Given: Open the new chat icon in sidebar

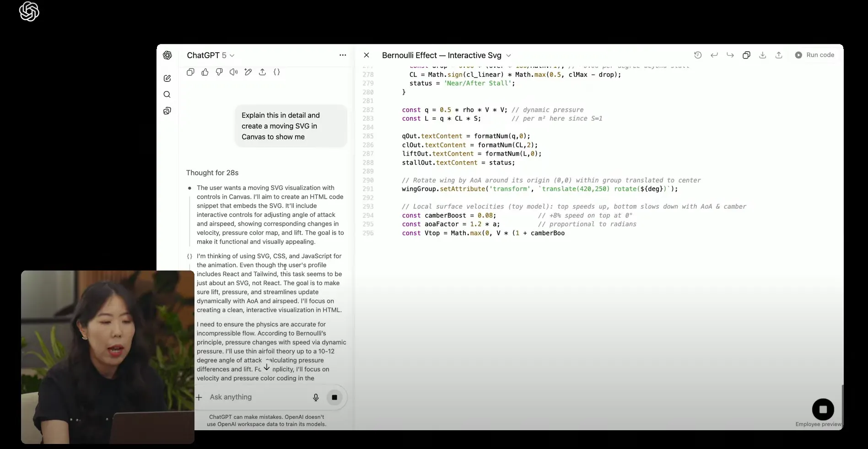Looking at the screenshot, I should click(x=167, y=78).
